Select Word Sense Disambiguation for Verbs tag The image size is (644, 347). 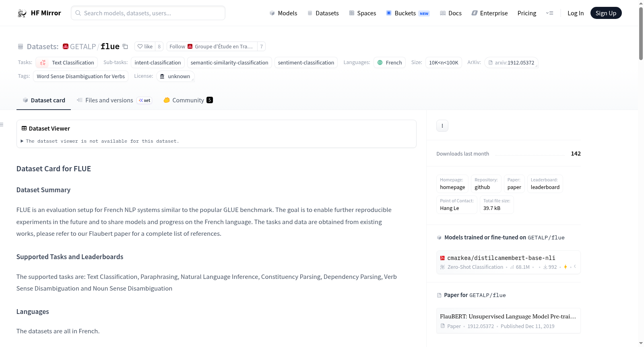81,76
